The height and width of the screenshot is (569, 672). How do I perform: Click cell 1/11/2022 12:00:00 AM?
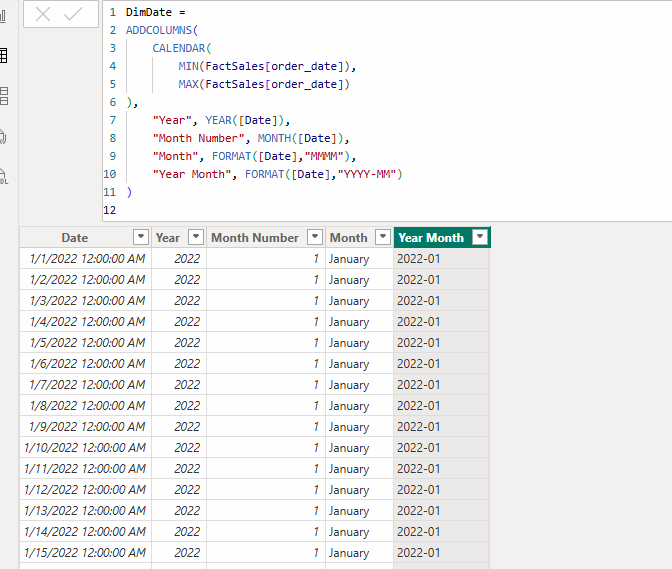[85, 469]
